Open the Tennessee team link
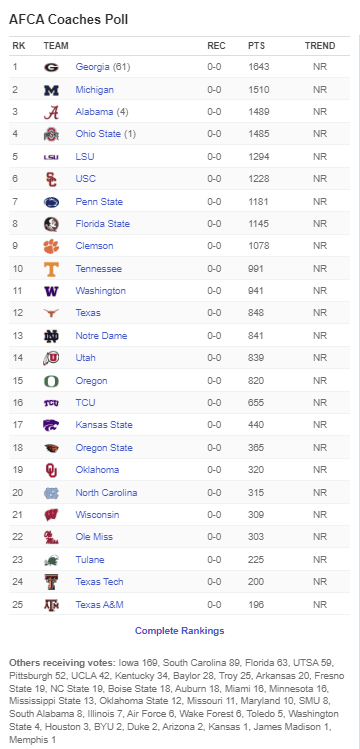Viewport: 360px width, 749px height. tap(98, 268)
